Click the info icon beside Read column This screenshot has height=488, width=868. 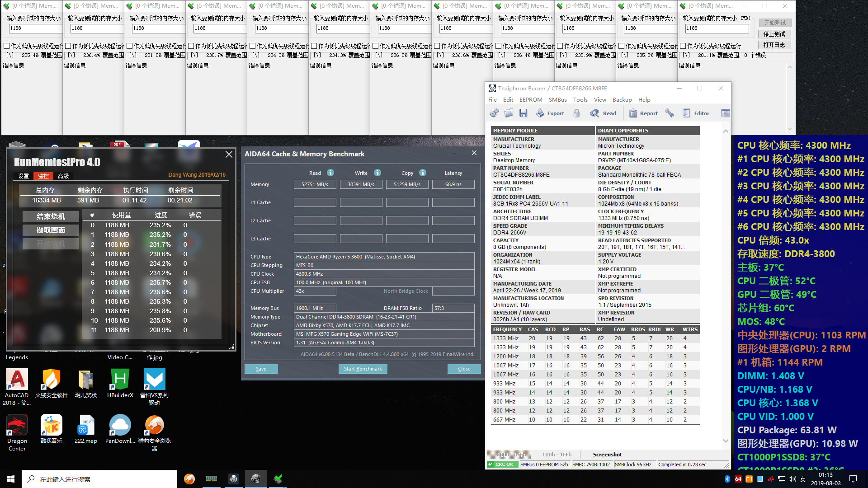click(330, 173)
